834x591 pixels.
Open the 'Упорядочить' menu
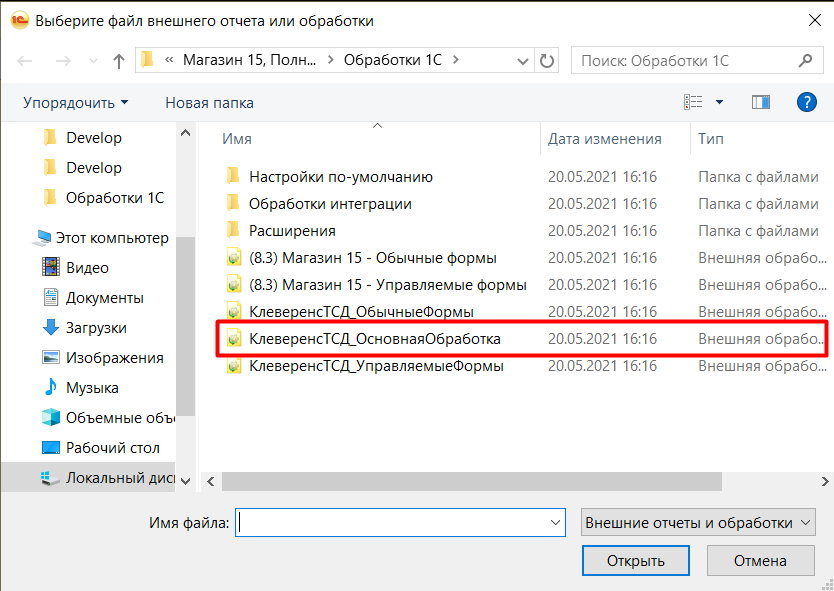[x=76, y=103]
